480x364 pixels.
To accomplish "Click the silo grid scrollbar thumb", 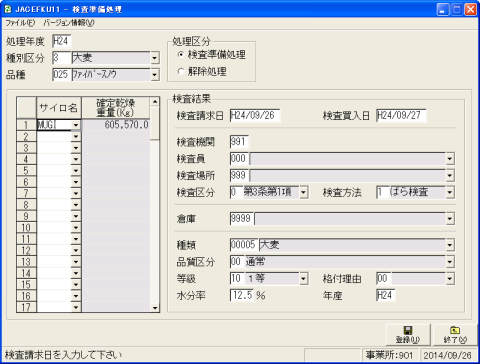I will pos(155,123).
